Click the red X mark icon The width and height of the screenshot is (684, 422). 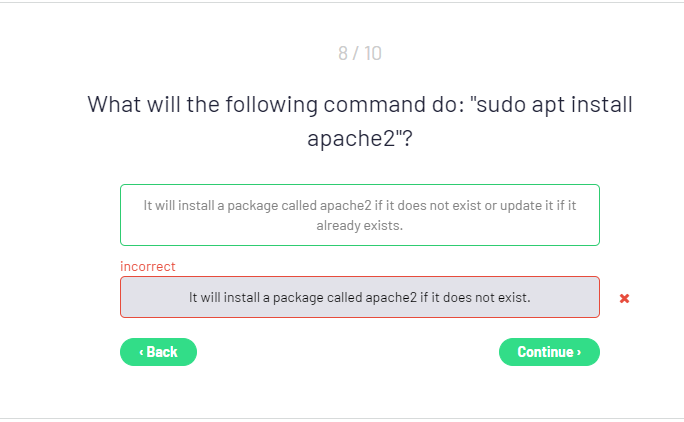click(x=624, y=298)
